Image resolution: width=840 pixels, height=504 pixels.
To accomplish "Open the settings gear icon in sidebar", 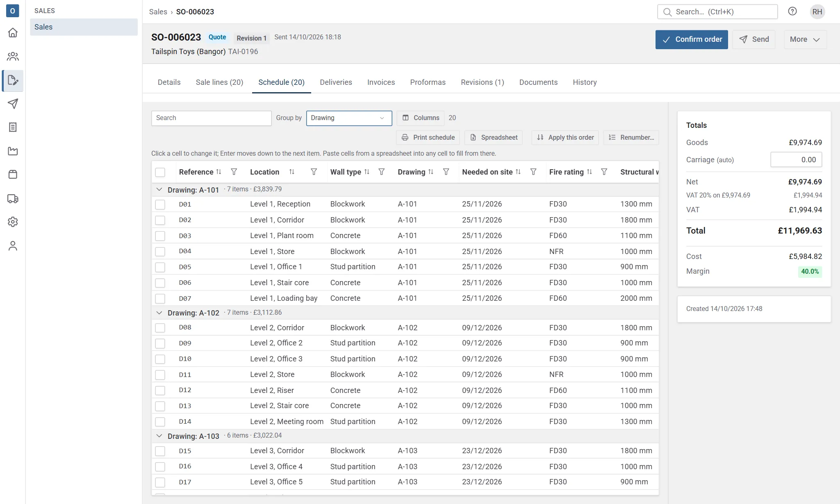I will coord(13,222).
